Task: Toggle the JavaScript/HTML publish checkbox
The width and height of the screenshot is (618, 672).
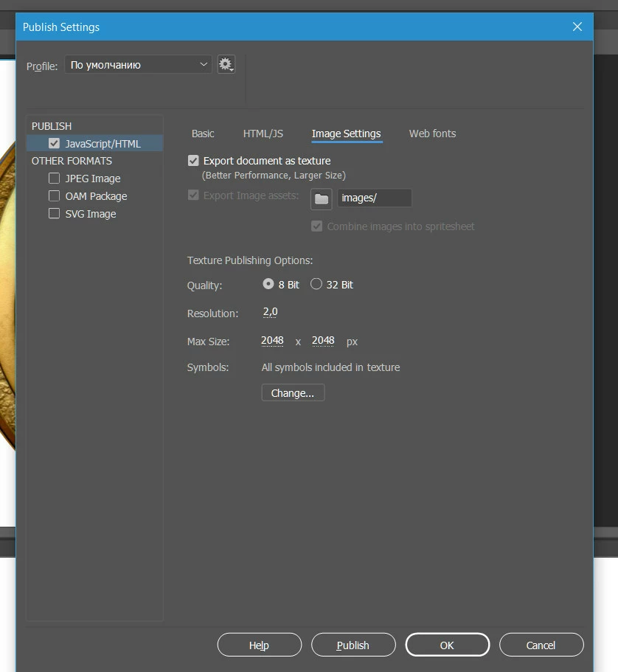Action: click(x=54, y=143)
